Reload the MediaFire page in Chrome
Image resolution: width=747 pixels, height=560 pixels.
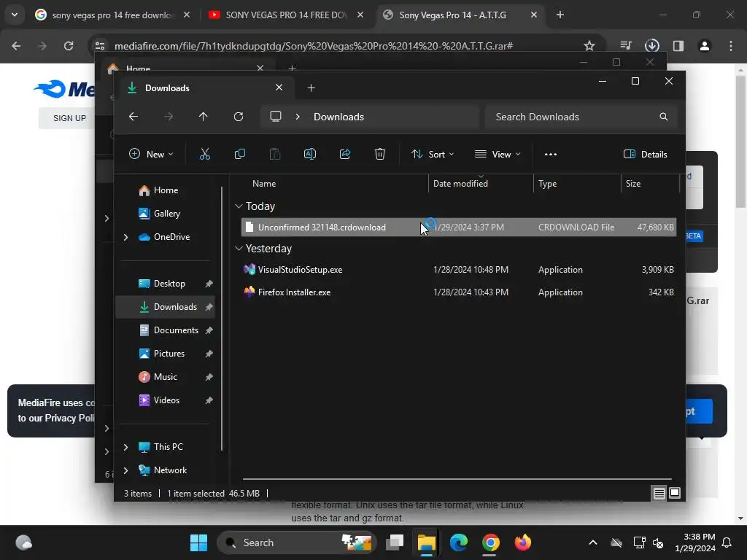click(x=69, y=46)
